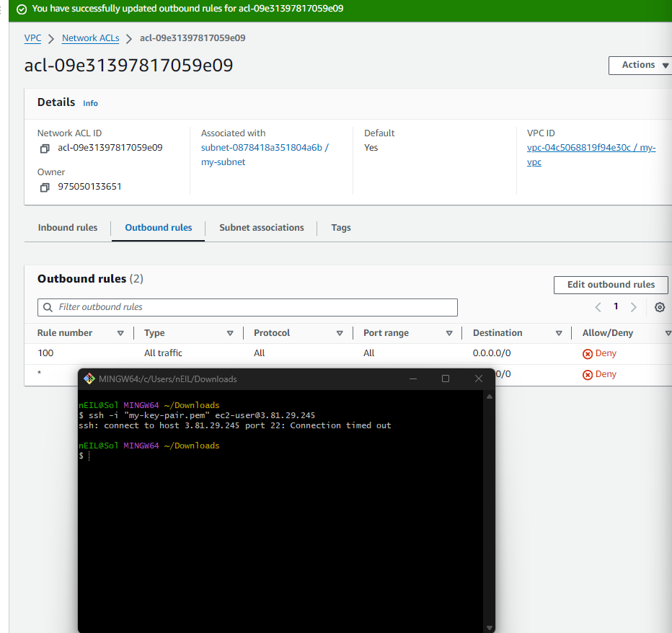Copy the Network ACL ID
The height and width of the screenshot is (633, 672).
pyautogui.click(x=45, y=149)
